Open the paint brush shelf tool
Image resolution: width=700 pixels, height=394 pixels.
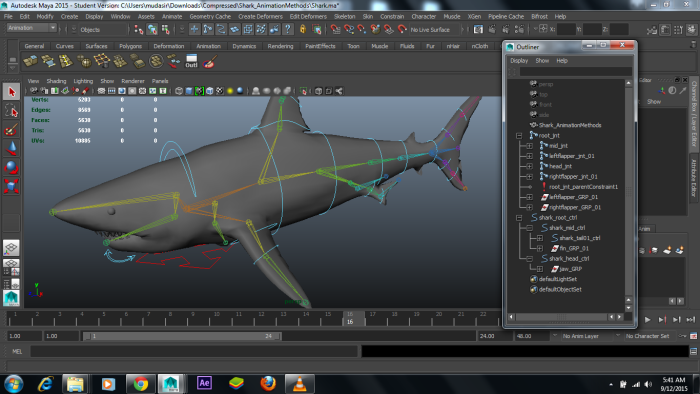point(209,61)
